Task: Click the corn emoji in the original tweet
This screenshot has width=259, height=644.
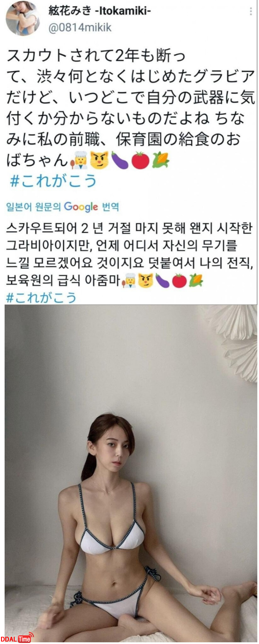Action: [x=161, y=160]
